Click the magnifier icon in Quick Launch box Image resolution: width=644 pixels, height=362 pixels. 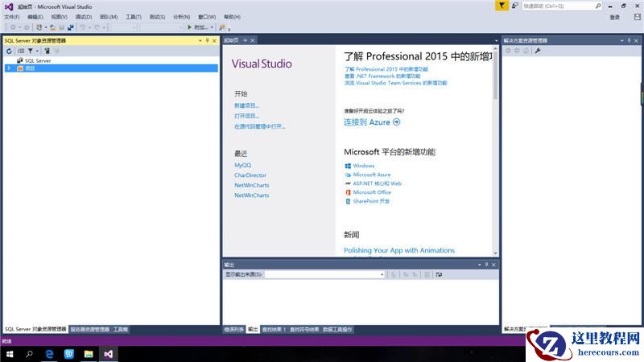click(x=598, y=6)
